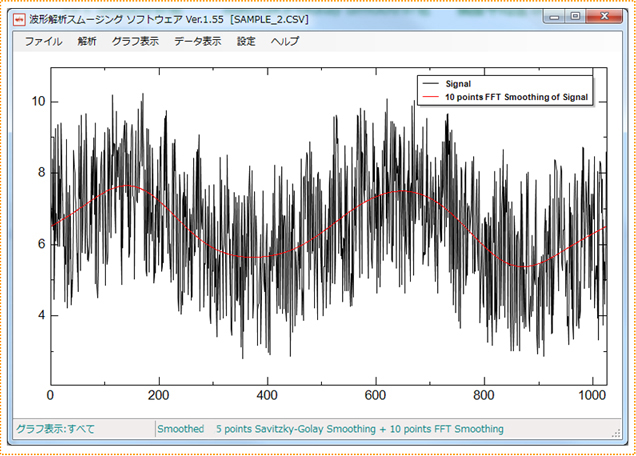Minimize the waveform analysis window
The width and height of the screenshot is (636, 456).
[x=554, y=17]
